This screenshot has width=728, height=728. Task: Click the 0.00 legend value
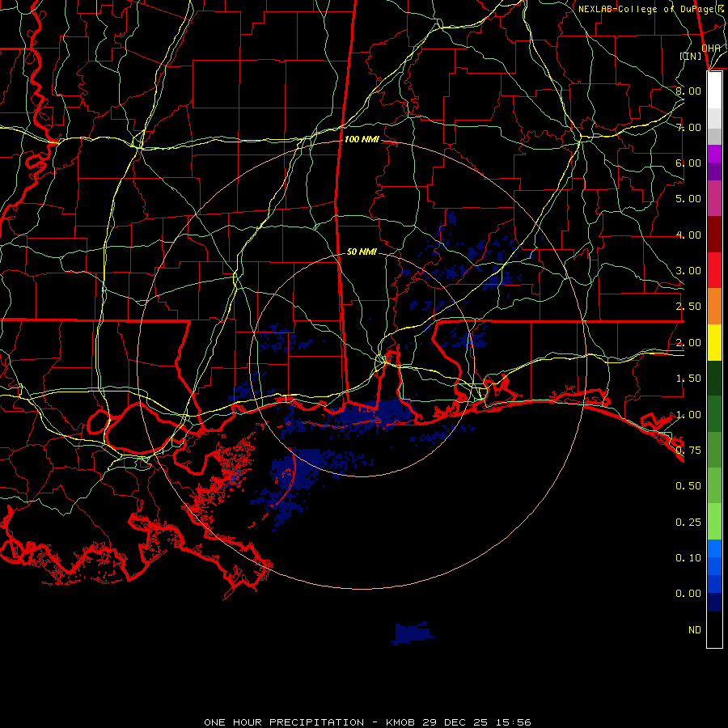coord(688,594)
